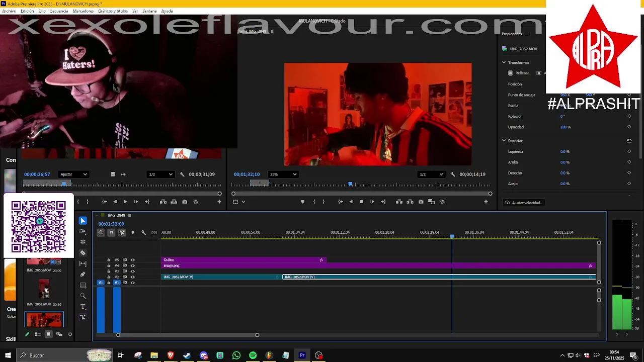Click Overwrite button in Source Monitor
This screenshot has height=362, width=644.
click(174, 202)
